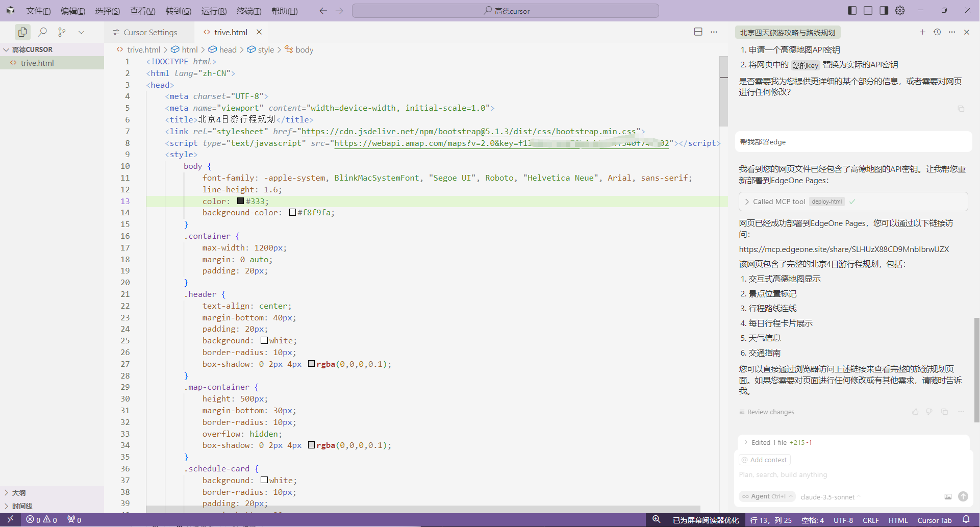Viewport: 980px width, 527px height.
Task: Click the amap script URL link
Action: coord(501,143)
